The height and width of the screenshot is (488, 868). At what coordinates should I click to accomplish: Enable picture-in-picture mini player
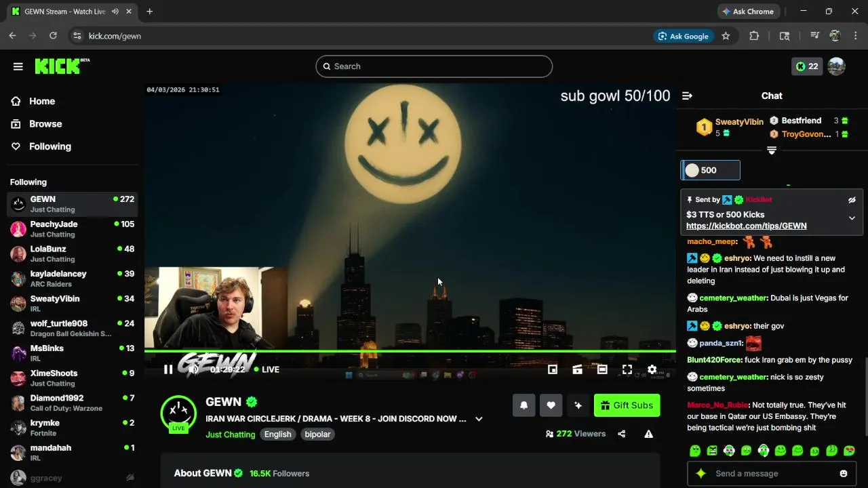coord(553,369)
